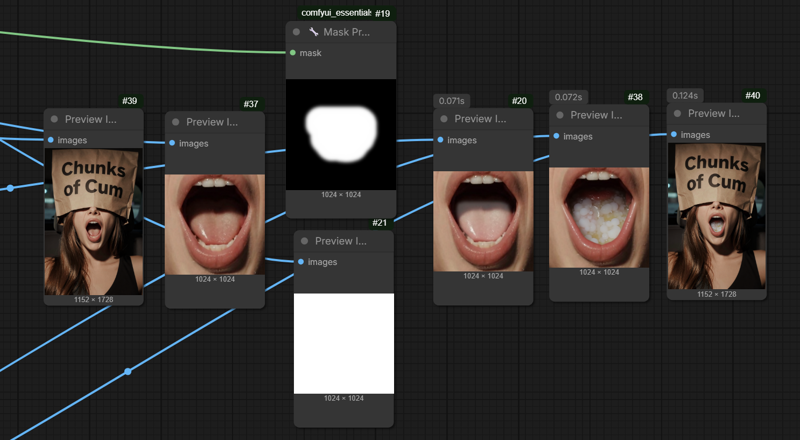Click the images input socket on node #21
800x440 pixels.
click(x=301, y=262)
